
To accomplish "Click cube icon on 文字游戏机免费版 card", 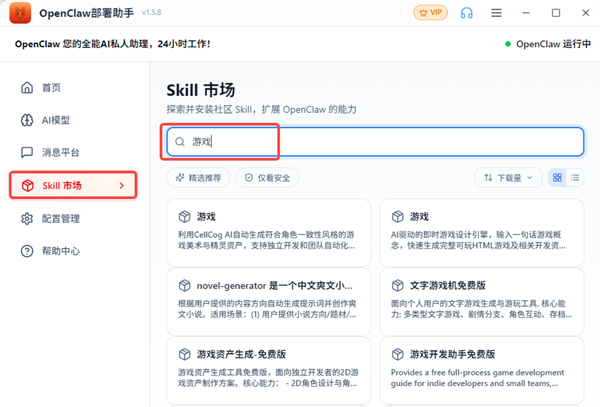I will click(398, 285).
